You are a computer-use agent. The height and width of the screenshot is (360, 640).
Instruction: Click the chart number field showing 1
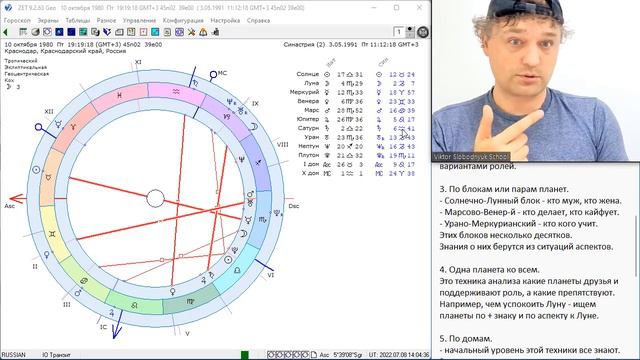(x=399, y=32)
